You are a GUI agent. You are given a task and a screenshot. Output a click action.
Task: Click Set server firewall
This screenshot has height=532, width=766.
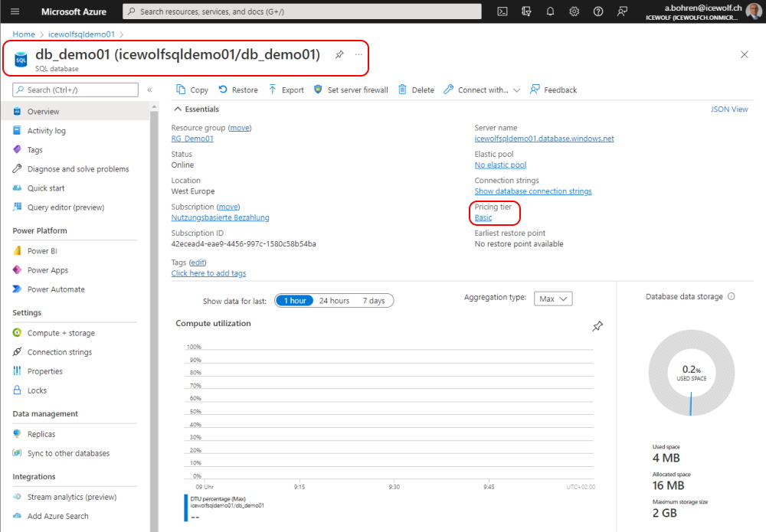coord(351,90)
